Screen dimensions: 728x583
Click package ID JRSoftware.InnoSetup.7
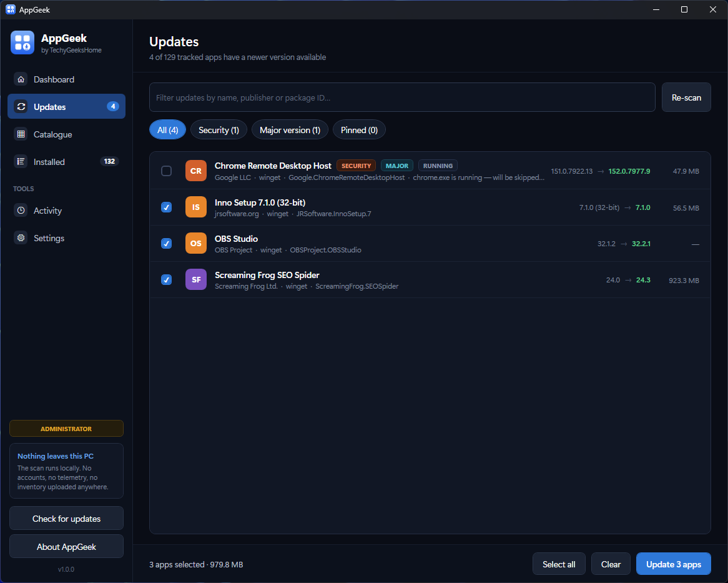click(334, 214)
